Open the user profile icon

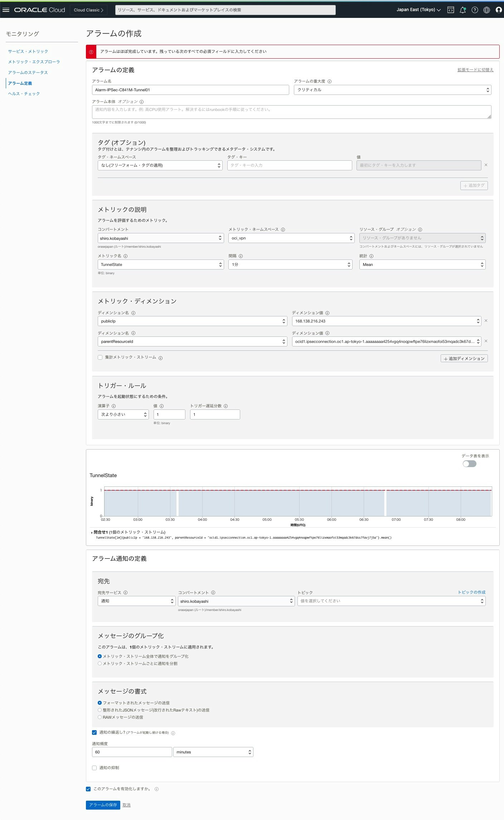point(499,10)
